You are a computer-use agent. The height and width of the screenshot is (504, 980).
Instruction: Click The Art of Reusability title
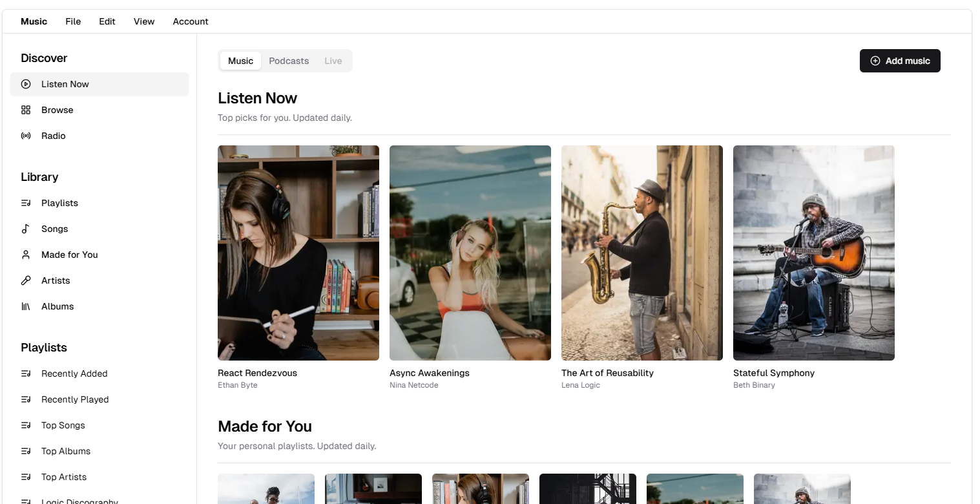[x=607, y=373]
